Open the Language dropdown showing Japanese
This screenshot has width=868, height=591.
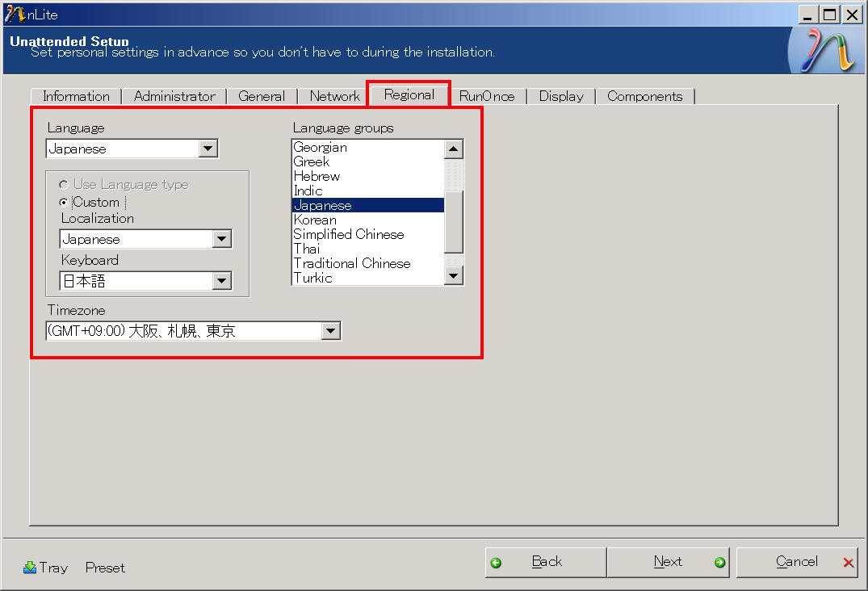coord(209,149)
